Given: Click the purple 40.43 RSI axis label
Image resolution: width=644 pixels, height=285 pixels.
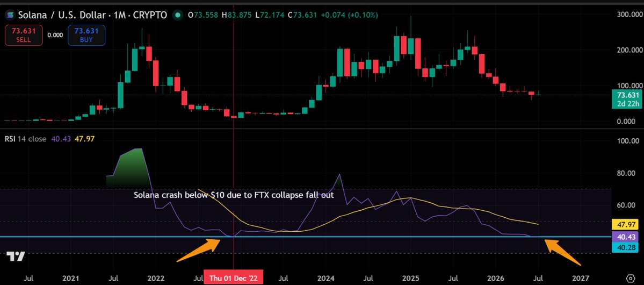Looking at the screenshot, I should pyautogui.click(x=625, y=236).
